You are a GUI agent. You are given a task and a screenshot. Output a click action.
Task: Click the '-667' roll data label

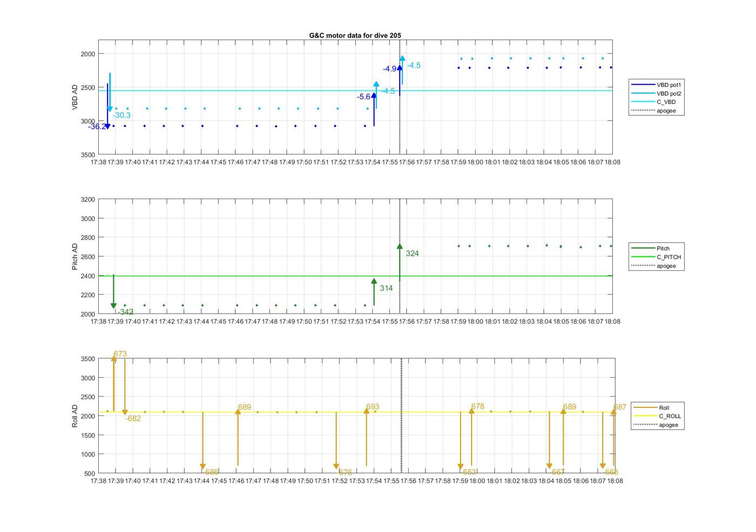[557, 472]
